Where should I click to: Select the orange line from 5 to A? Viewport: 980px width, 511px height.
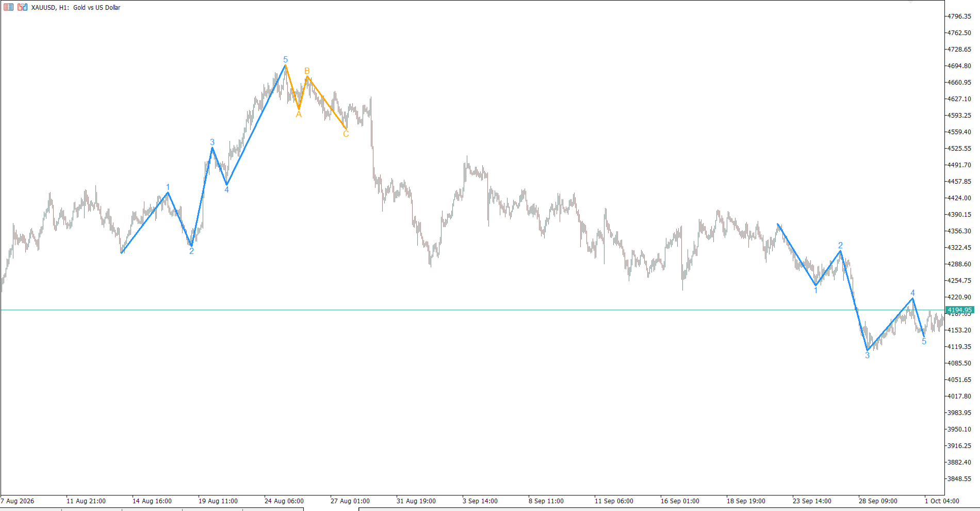click(x=292, y=88)
